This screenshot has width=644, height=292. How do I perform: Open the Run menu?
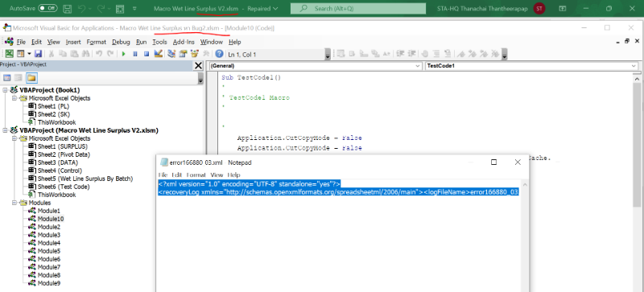coord(142,42)
